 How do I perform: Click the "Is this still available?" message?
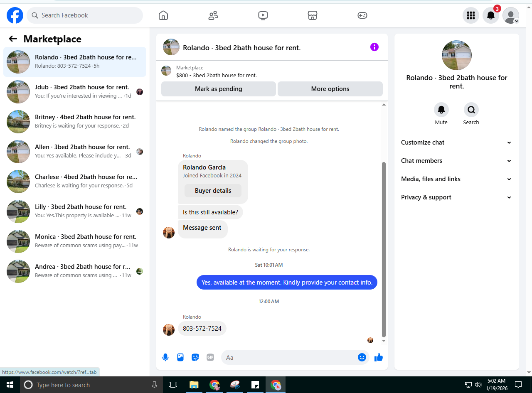tap(210, 212)
